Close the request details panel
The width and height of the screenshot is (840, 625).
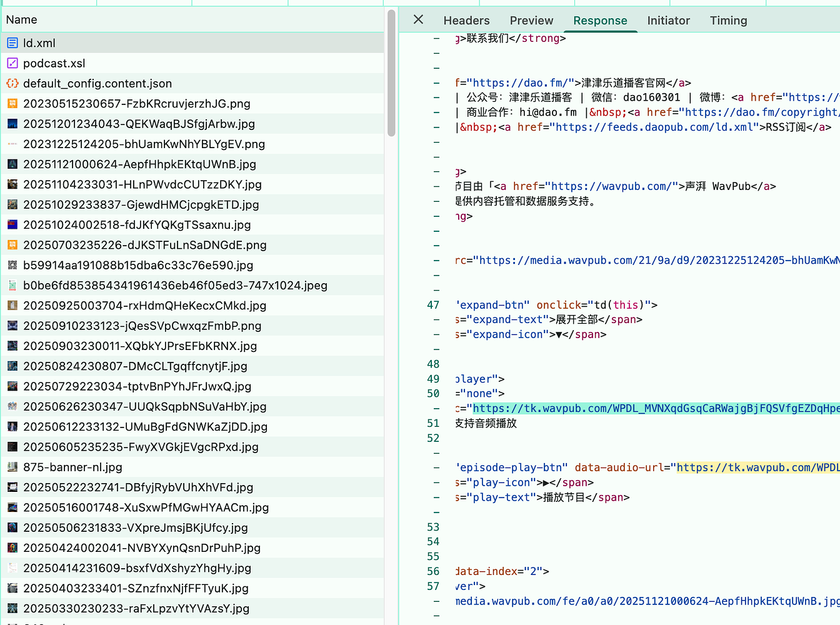[x=419, y=20]
